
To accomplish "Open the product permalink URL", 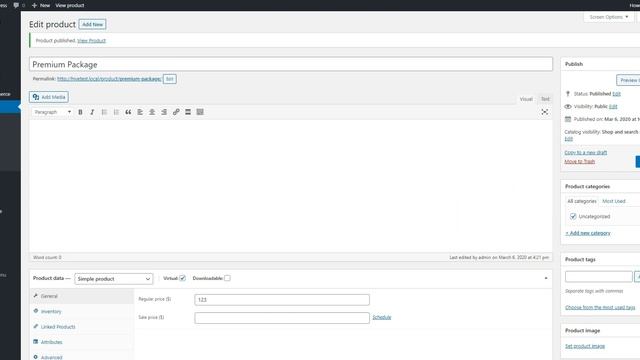I will pyautogui.click(x=109, y=79).
